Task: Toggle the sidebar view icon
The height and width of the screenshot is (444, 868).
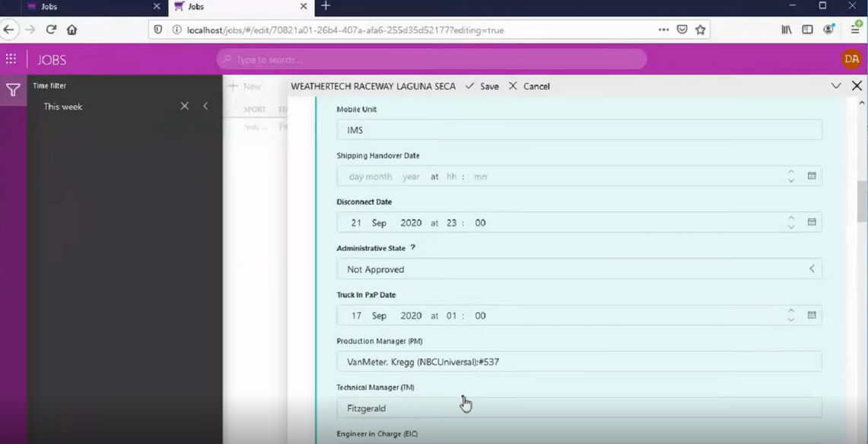Action: (x=807, y=30)
